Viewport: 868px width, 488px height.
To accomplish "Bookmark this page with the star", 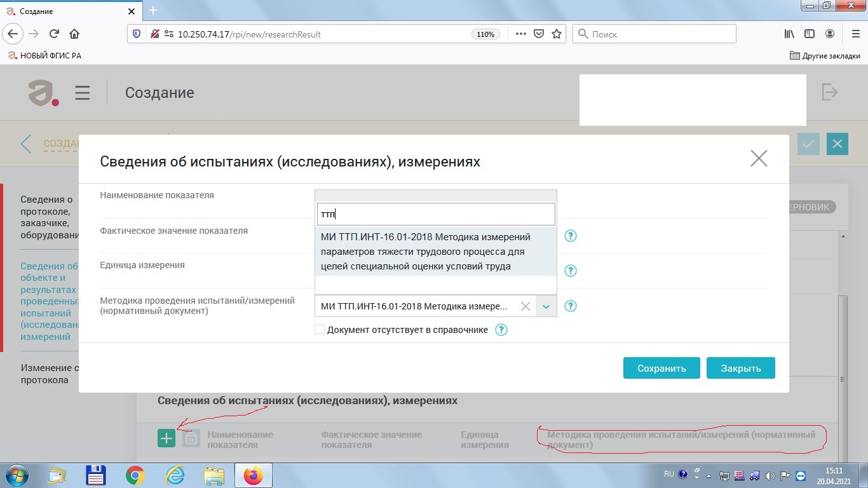I will point(557,34).
